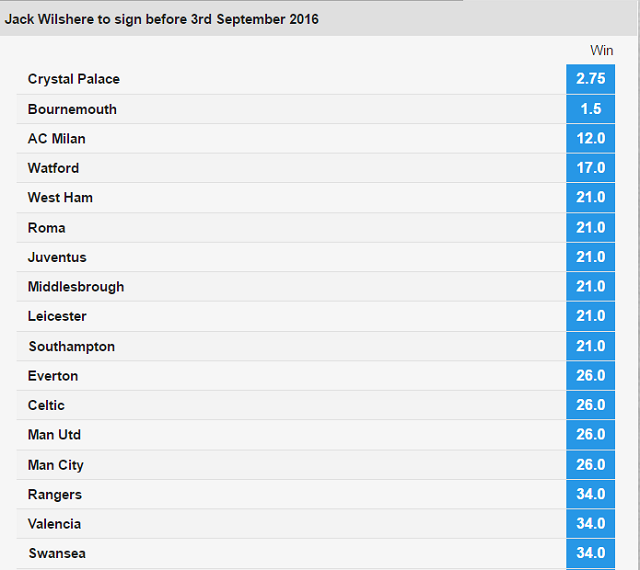Select Man City 26.0 odds
The width and height of the screenshot is (640, 570).
(x=590, y=465)
